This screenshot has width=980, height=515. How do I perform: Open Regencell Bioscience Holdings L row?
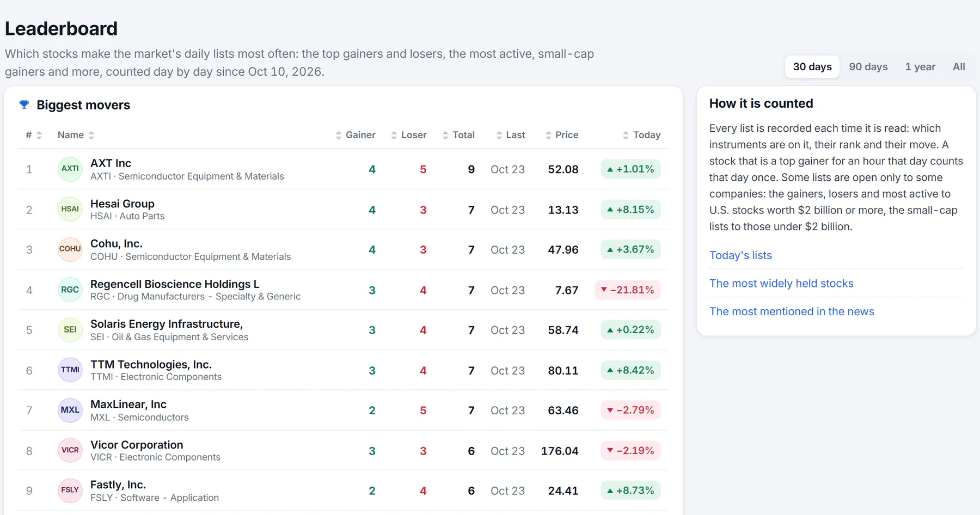343,290
